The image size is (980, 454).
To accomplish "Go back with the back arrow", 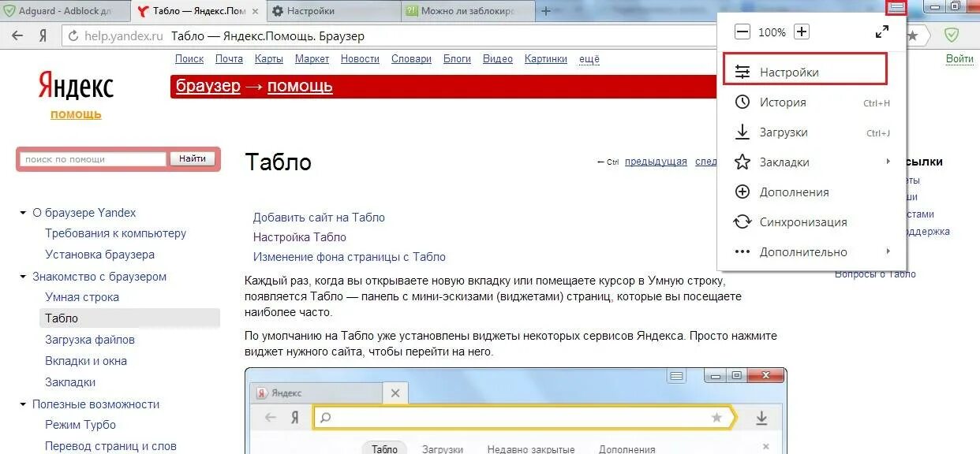I will click(x=17, y=35).
